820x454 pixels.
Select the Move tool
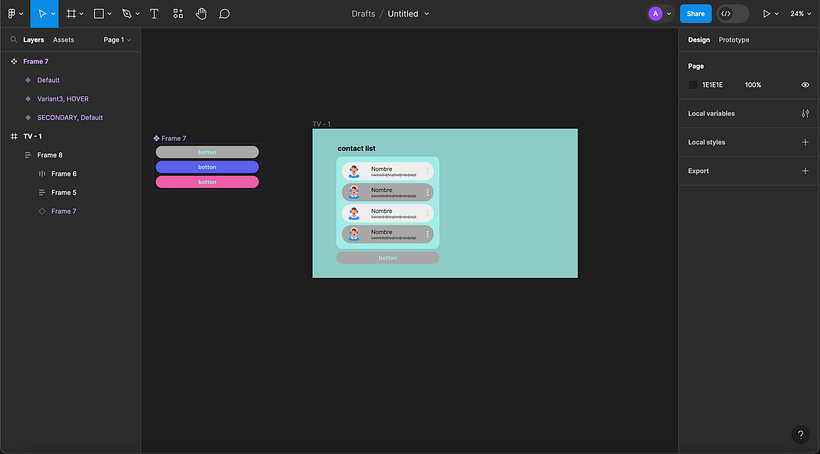click(x=41, y=14)
